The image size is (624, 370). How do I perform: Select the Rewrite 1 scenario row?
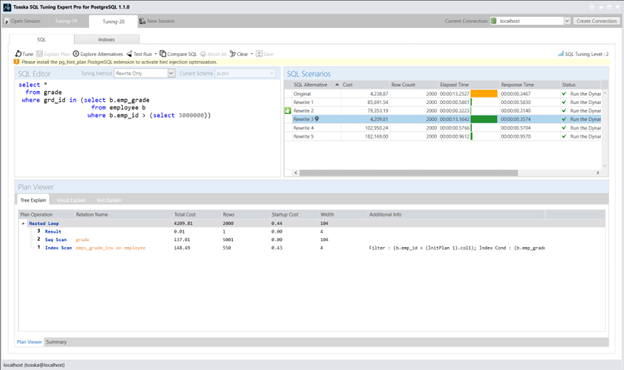pyautogui.click(x=443, y=102)
